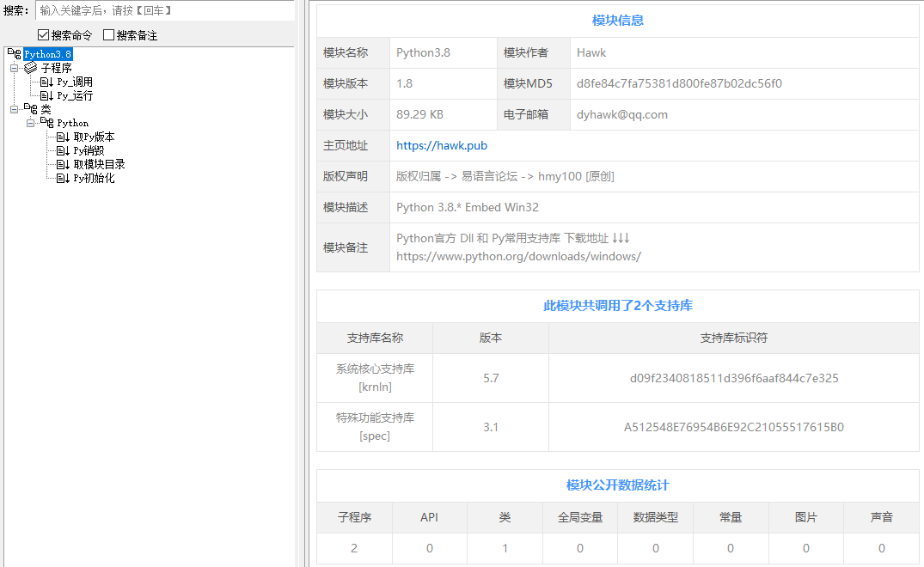
Task: Click the icon beside 取模块目录
Action: click(63, 164)
